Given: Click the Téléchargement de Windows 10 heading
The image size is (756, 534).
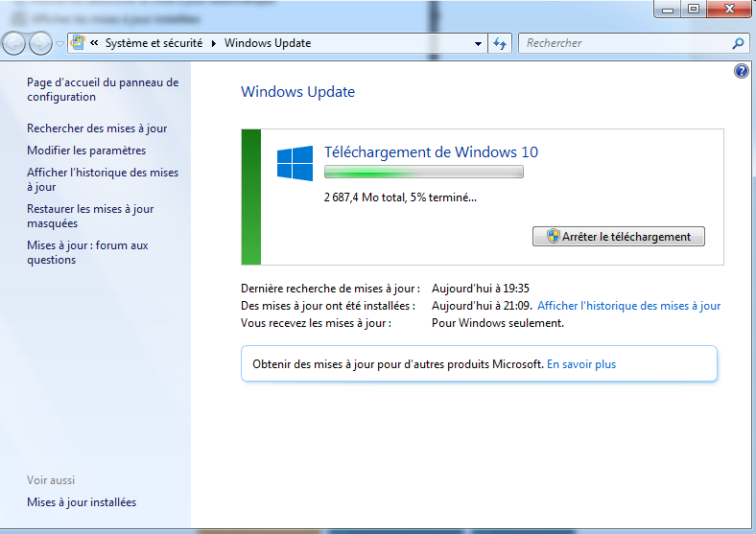Looking at the screenshot, I should pyautogui.click(x=431, y=151).
